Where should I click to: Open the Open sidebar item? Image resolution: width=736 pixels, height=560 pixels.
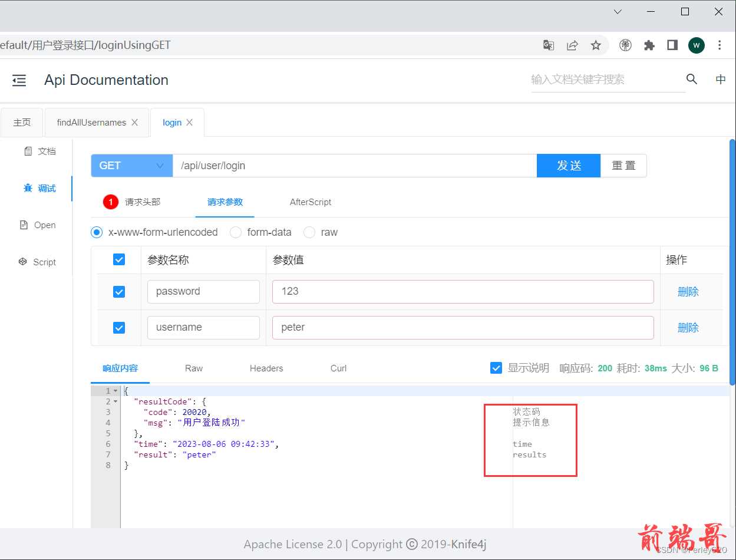point(38,225)
